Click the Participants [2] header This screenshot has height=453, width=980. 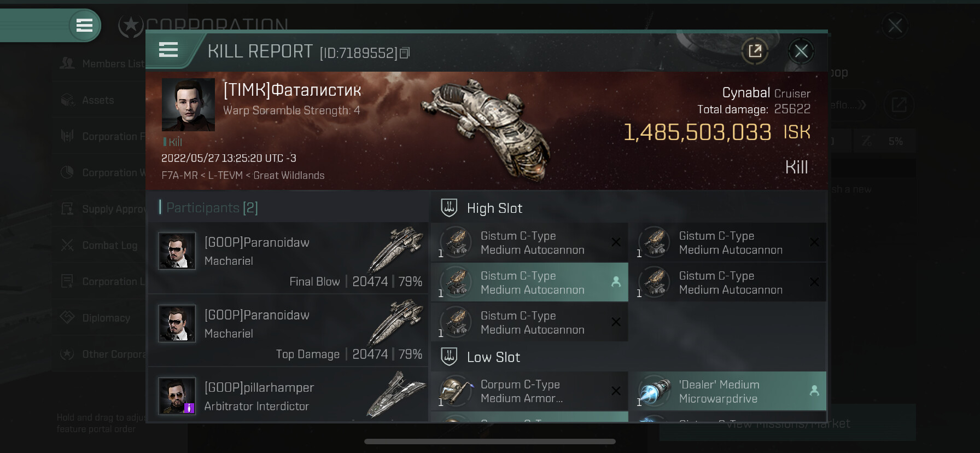coord(212,207)
